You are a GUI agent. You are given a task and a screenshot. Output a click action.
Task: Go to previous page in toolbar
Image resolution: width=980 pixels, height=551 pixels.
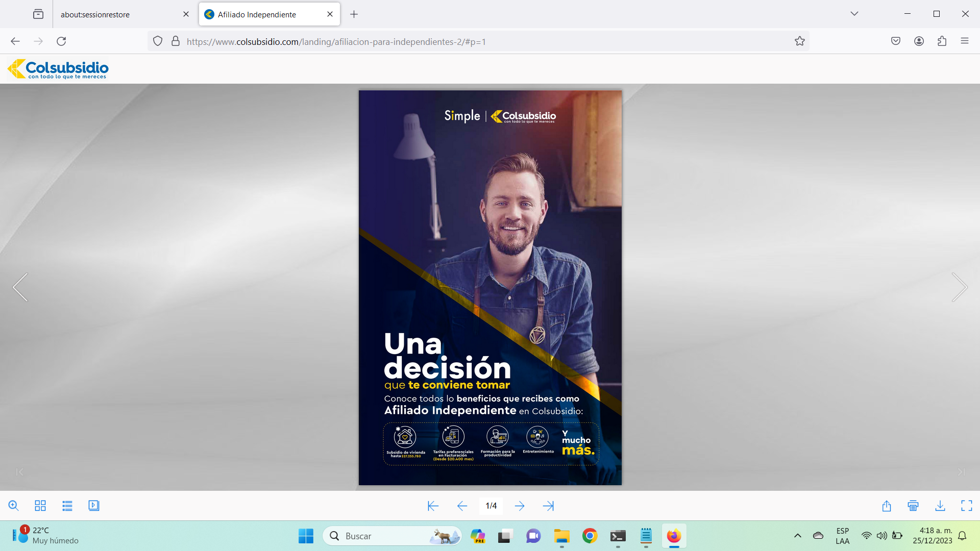[x=462, y=506]
